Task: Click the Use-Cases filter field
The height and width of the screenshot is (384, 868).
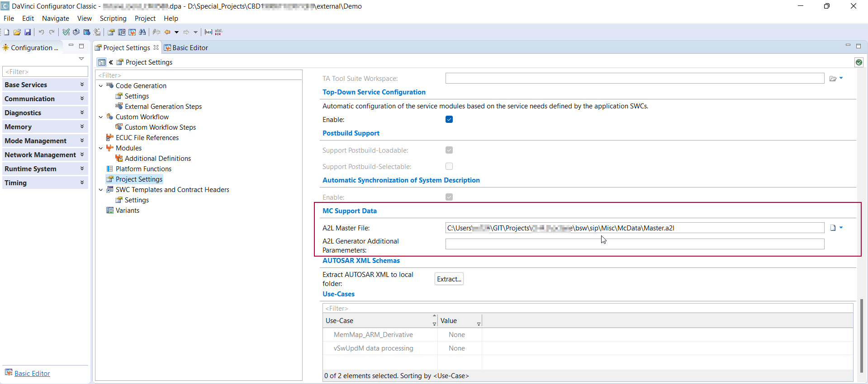Action: coord(588,308)
